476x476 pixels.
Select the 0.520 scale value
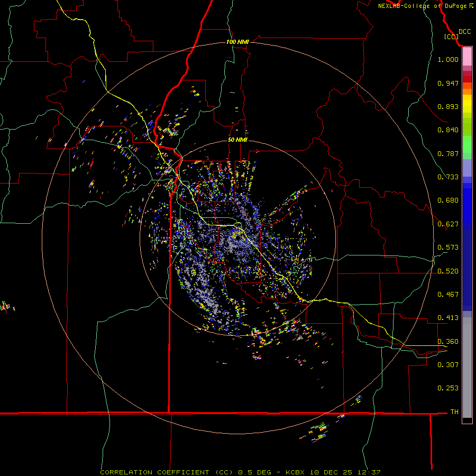(x=448, y=271)
